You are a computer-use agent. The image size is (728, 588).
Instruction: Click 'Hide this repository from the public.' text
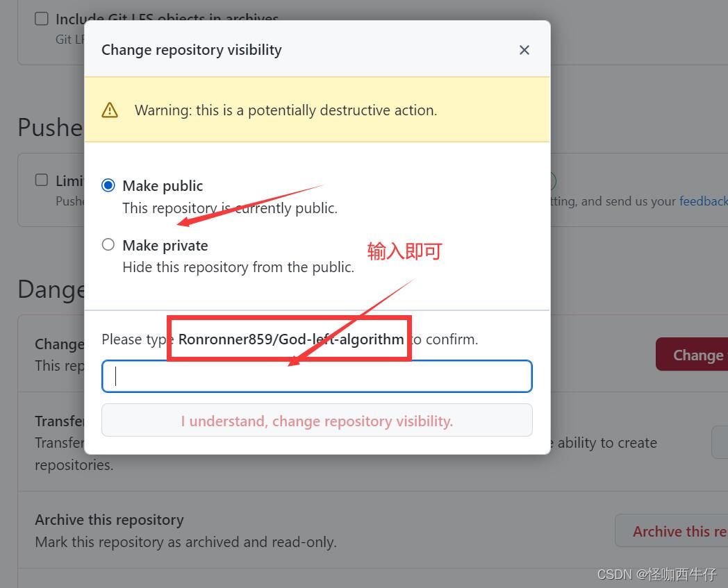[238, 267]
